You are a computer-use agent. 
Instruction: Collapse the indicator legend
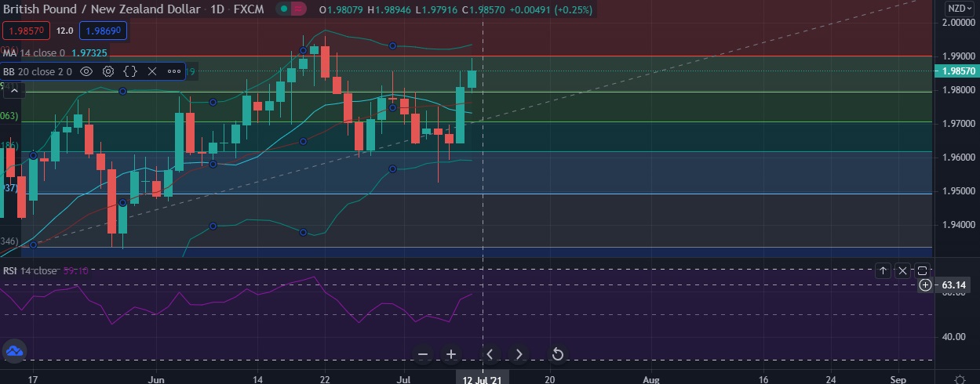pyautogui.click(x=13, y=91)
